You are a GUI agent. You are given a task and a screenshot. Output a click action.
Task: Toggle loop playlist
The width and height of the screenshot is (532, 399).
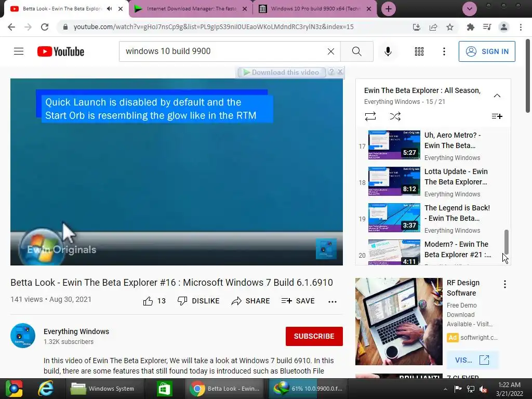(370, 116)
